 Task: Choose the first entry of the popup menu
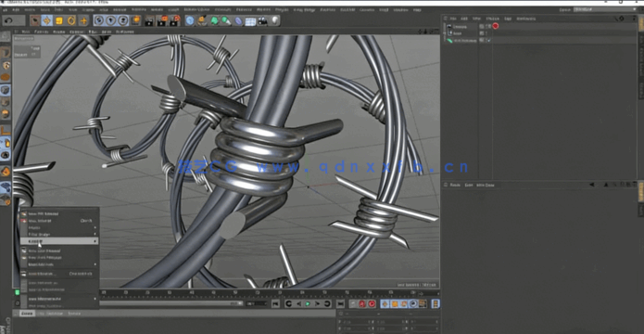59,214
